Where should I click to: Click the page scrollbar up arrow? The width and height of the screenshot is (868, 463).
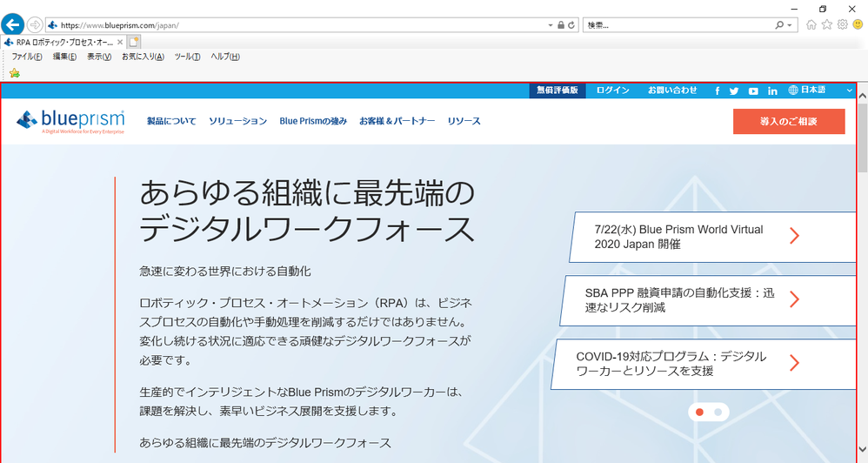pos(863,95)
